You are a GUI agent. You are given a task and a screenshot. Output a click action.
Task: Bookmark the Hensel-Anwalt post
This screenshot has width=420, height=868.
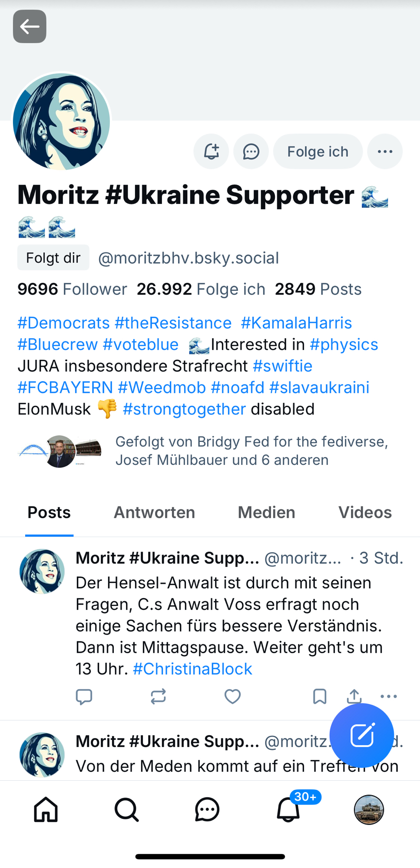[320, 696]
